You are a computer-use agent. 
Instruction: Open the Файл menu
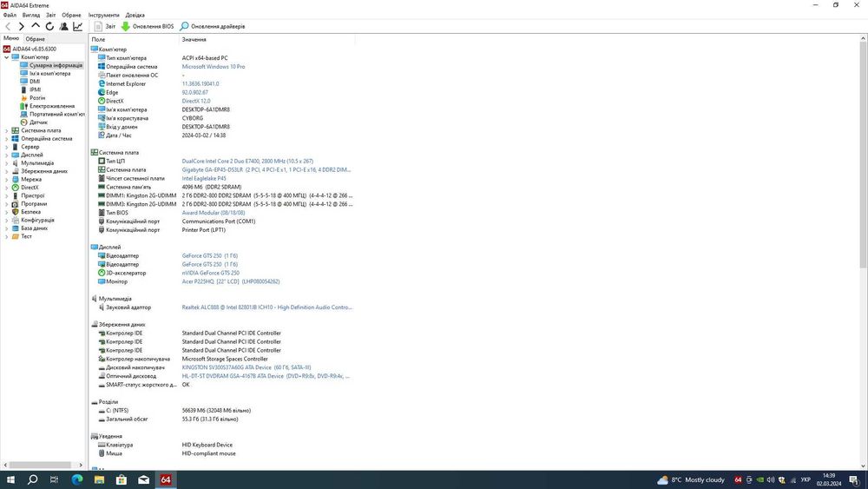(10, 15)
